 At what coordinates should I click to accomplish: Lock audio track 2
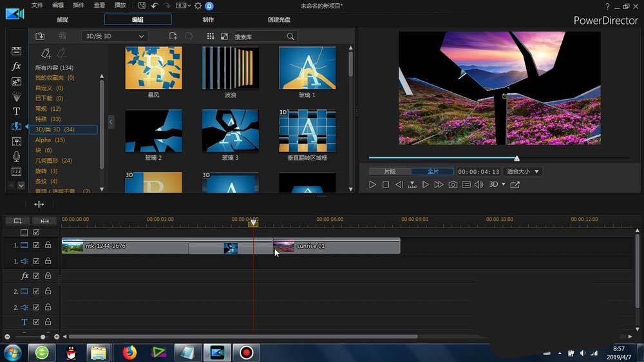[x=48, y=307]
